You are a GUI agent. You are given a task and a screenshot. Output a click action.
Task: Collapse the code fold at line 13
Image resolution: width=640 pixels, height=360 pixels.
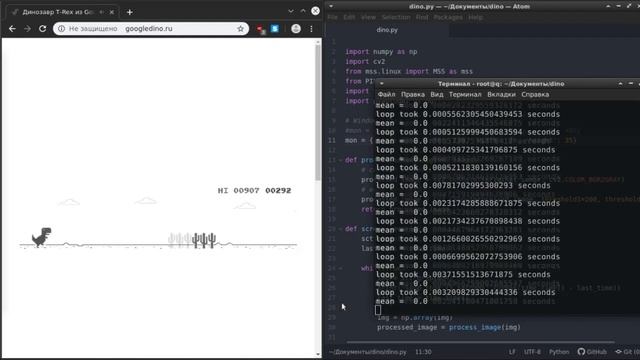[x=340, y=160]
